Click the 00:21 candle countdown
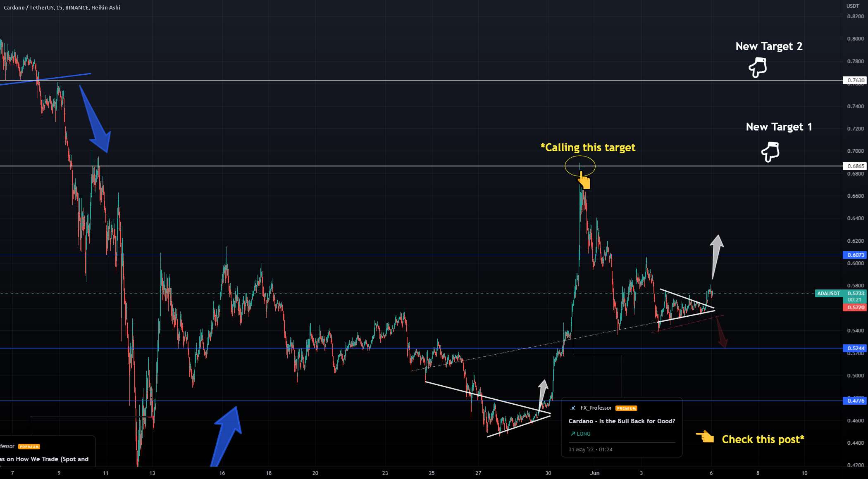The width and height of the screenshot is (868, 479). [x=854, y=300]
